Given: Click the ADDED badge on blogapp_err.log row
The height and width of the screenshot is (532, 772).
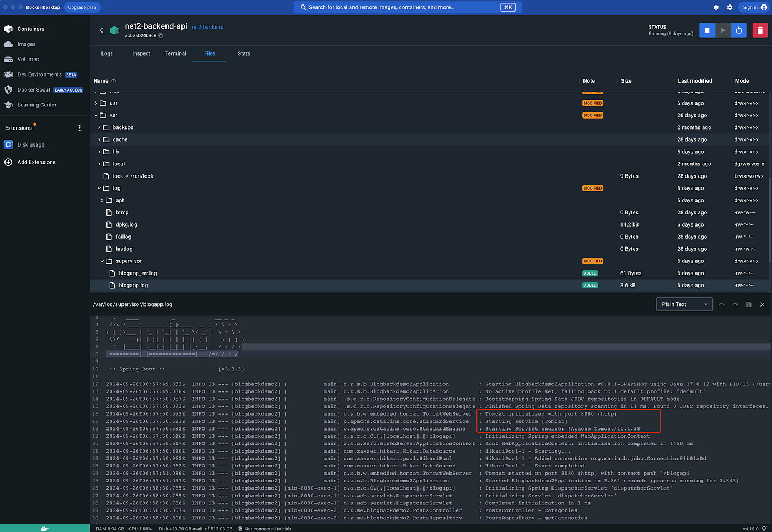Looking at the screenshot, I should [x=590, y=273].
